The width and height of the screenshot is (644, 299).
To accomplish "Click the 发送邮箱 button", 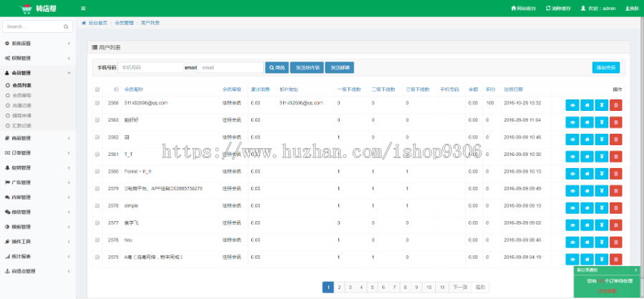I will (339, 68).
